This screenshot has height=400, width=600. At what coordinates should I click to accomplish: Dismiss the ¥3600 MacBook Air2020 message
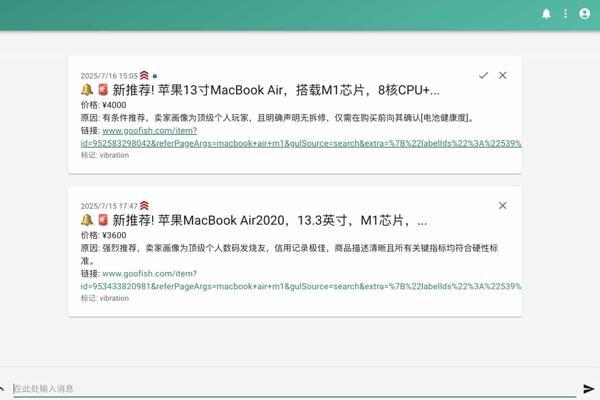pyautogui.click(x=502, y=206)
